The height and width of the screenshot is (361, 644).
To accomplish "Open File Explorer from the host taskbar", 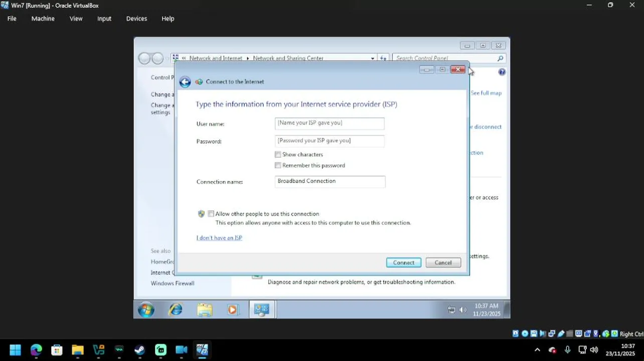I will pos(77,349).
